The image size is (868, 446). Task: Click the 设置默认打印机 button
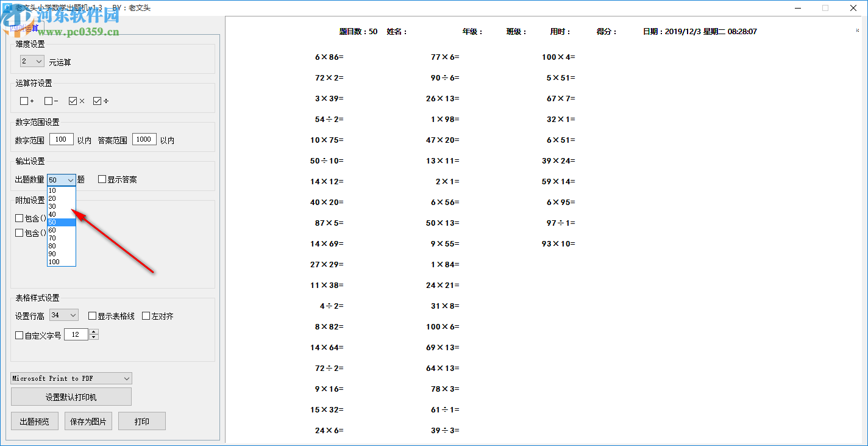(71, 397)
